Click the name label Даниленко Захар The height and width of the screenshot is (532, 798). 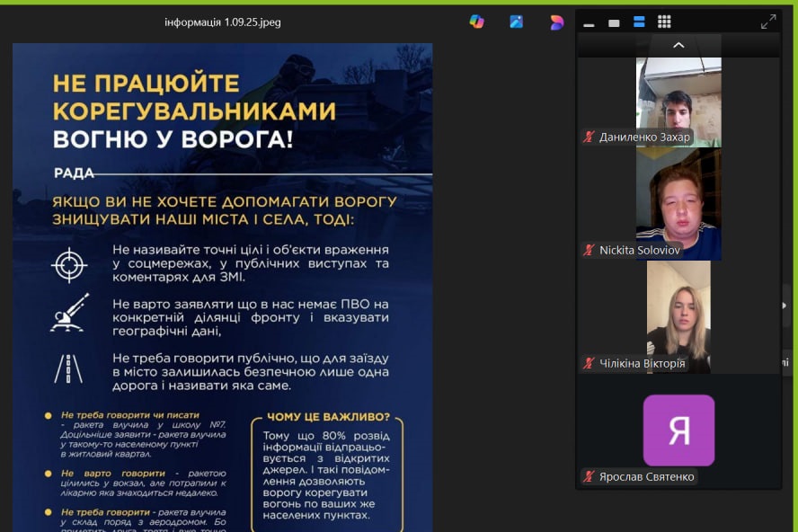[644, 137]
